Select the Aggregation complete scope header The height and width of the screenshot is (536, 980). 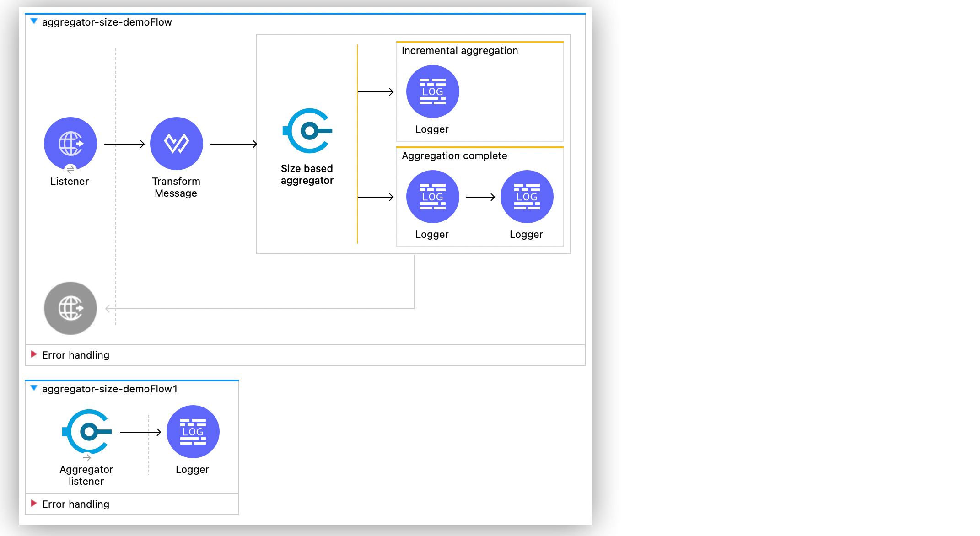[454, 155]
